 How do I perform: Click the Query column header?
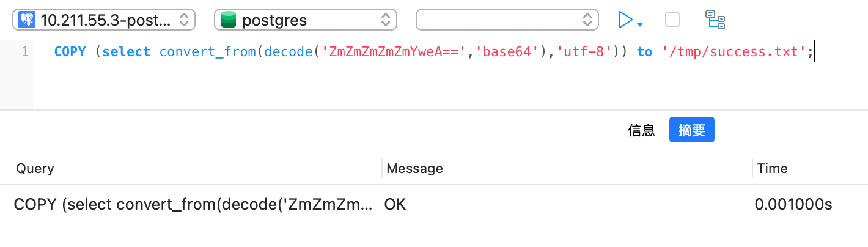click(35, 168)
